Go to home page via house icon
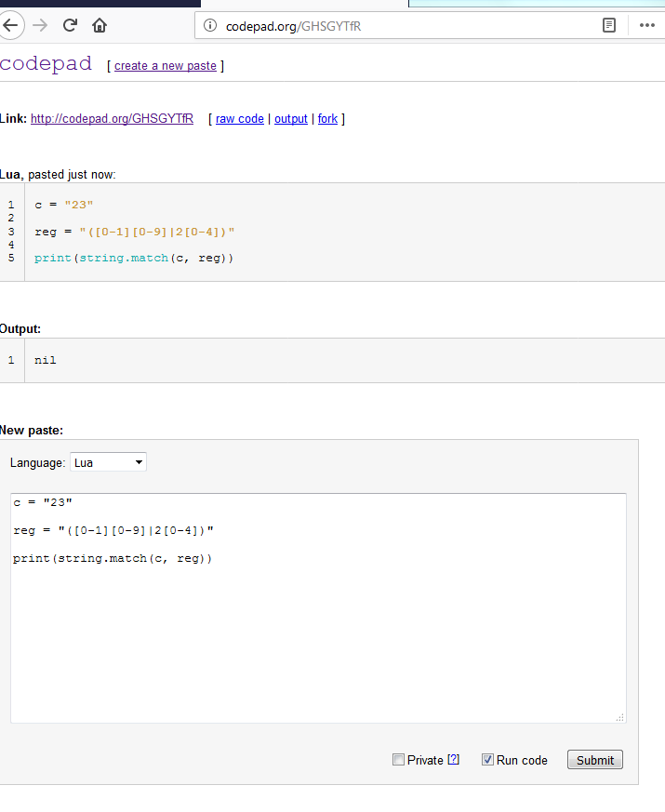 100,25
